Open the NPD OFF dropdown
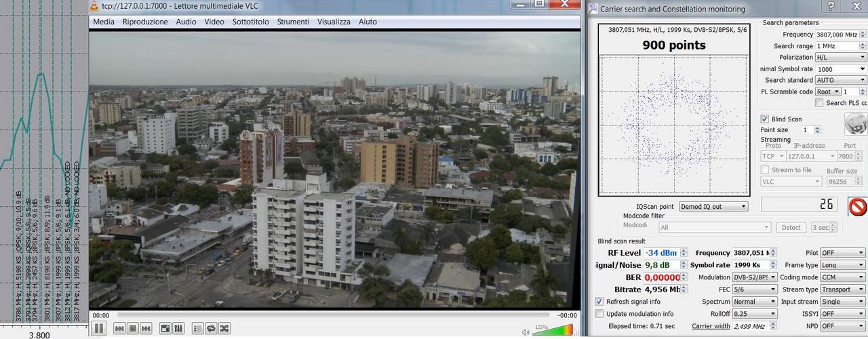The height and width of the screenshot is (339, 868). pyautogui.click(x=843, y=326)
